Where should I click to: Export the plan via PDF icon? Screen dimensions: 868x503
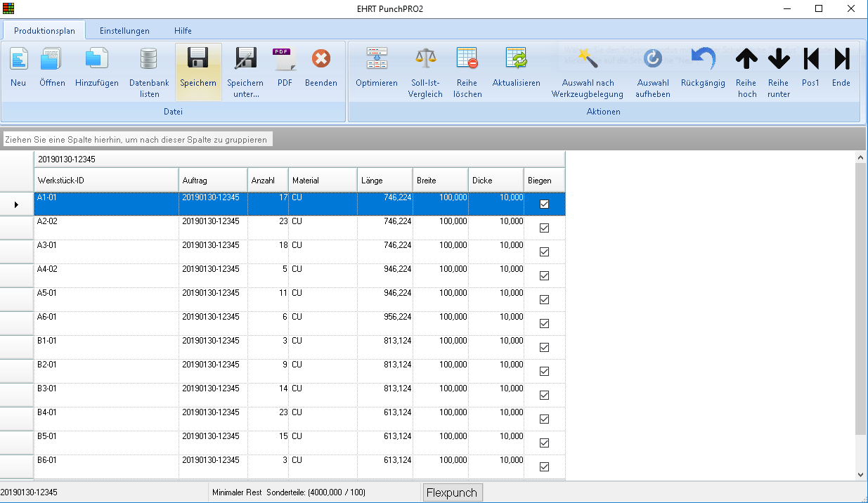pos(285,60)
